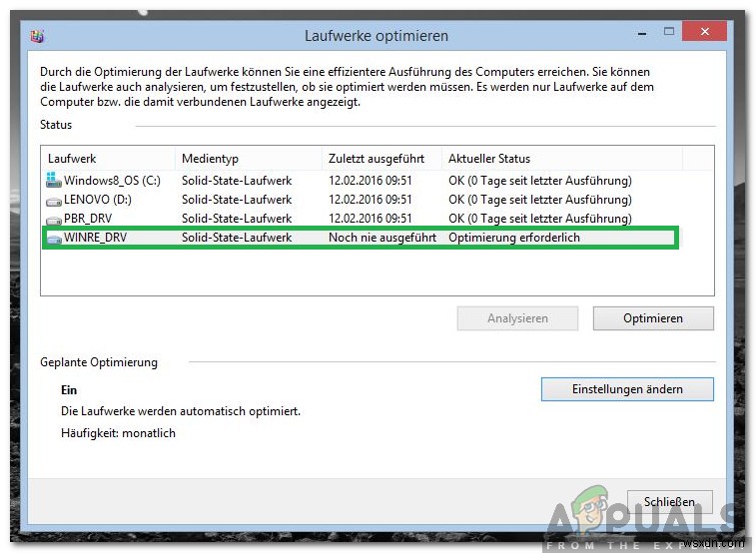Click 'Die Laufwerke werden automatisch optimiert.' text

click(x=181, y=411)
